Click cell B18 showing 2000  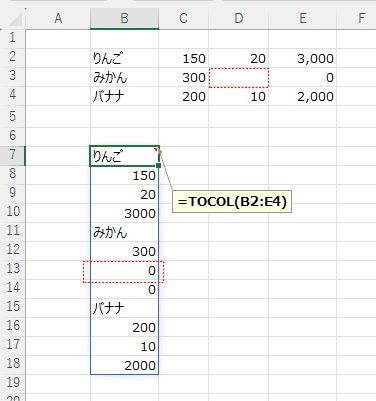124,365
